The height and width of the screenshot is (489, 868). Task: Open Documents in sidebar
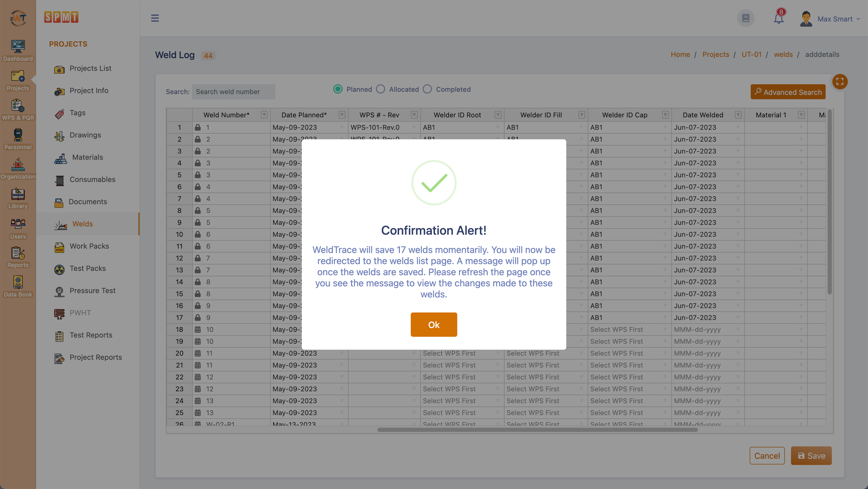click(x=80, y=202)
